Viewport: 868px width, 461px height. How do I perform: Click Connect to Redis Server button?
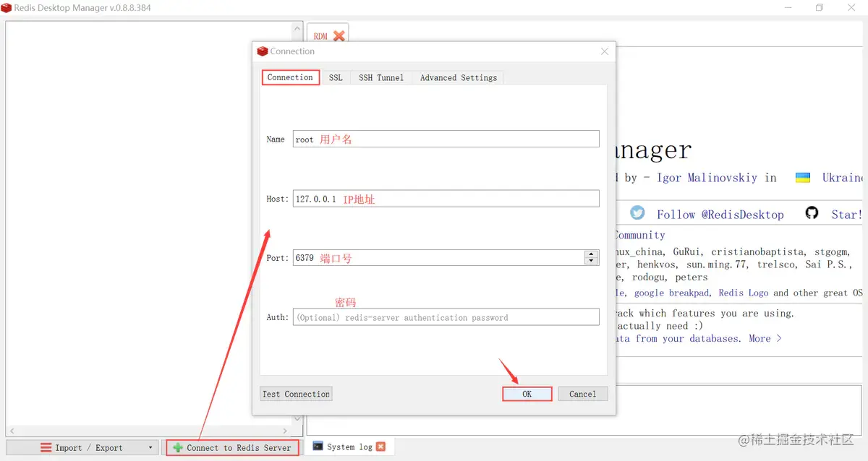[232, 447]
